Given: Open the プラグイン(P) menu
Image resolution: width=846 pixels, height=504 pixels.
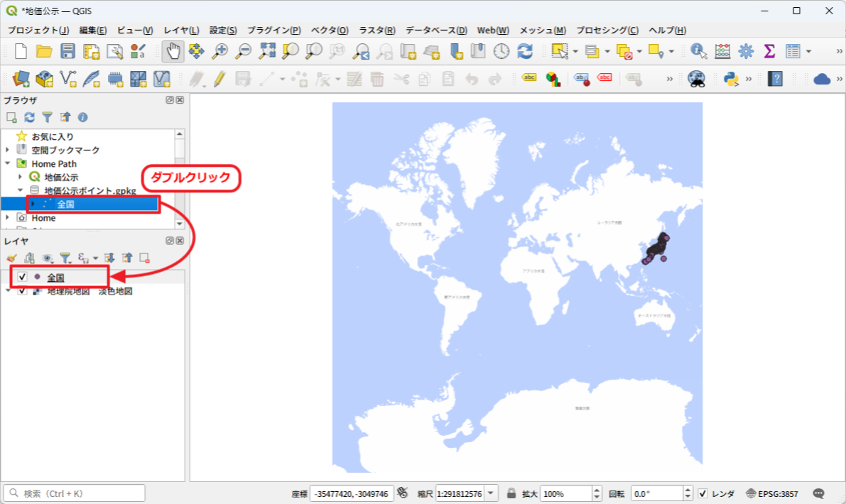Looking at the screenshot, I should 273,31.
